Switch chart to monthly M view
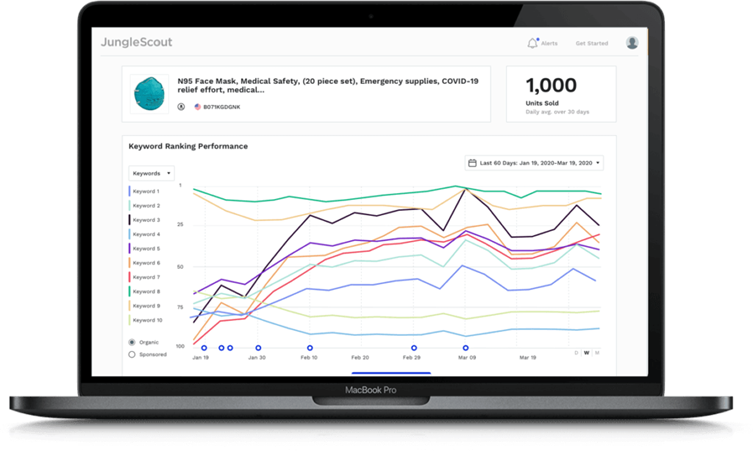 tap(598, 353)
